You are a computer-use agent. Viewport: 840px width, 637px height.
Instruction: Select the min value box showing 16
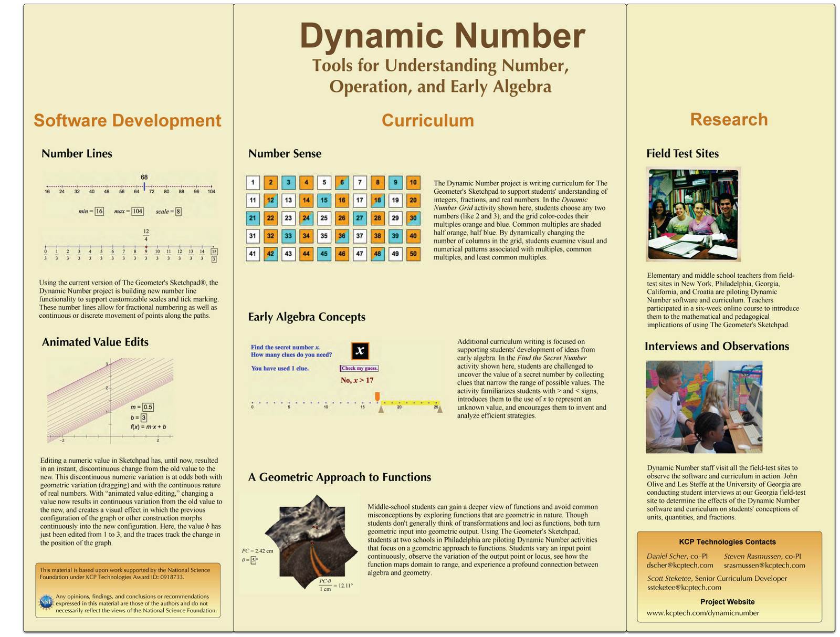[x=99, y=211]
